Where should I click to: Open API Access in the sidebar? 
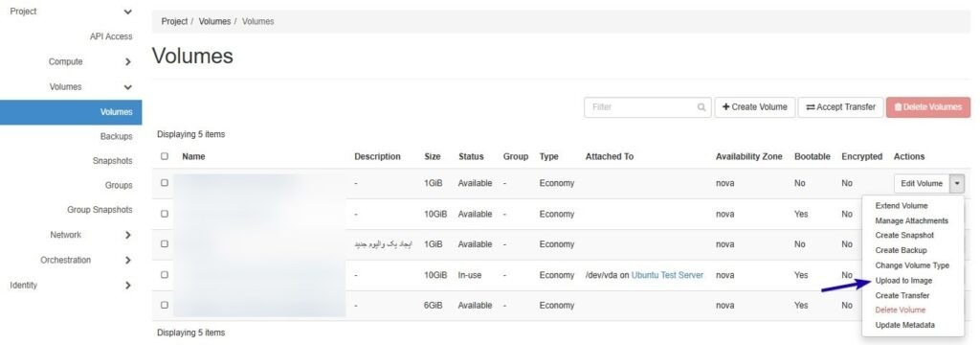point(111,37)
